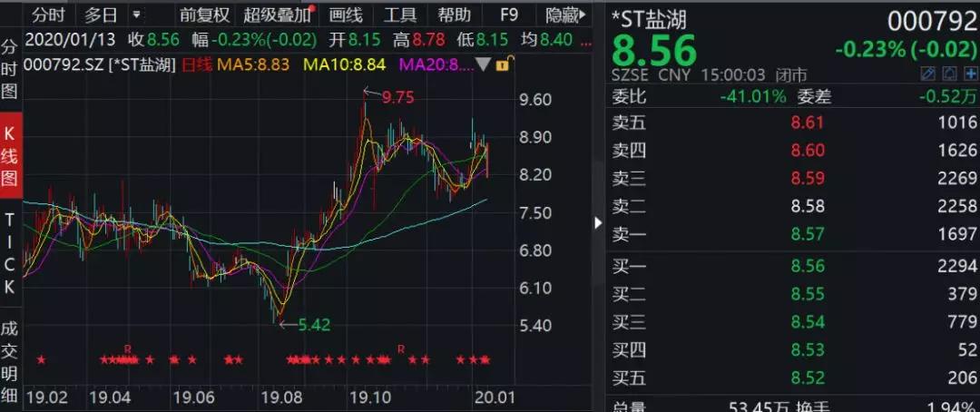This screenshot has height=412, width=980.
Task: Click the large latest price 8.56
Action: 653,50
